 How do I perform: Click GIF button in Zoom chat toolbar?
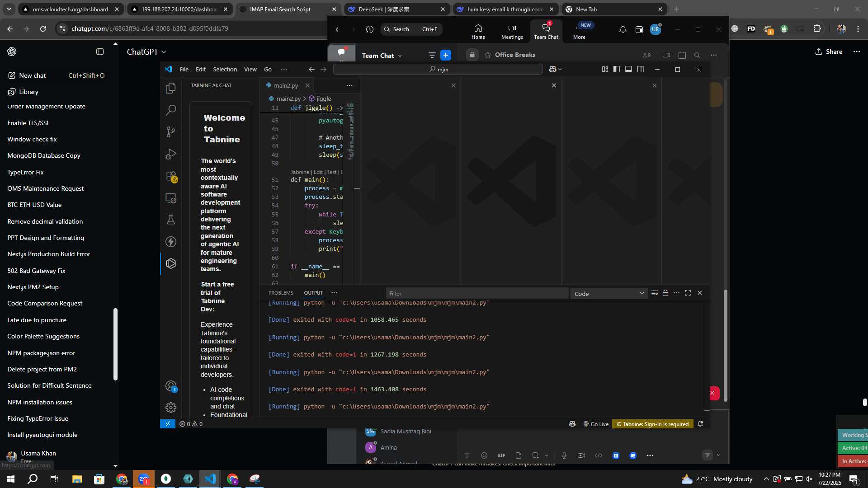tap(501, 455)
